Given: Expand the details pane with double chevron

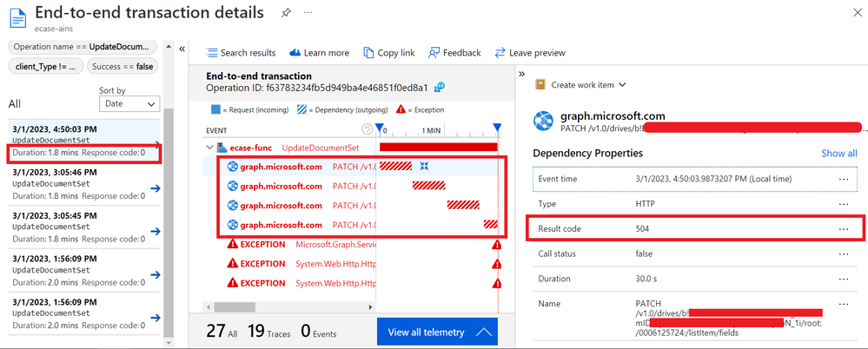Looking at the screenshot, I should tap(521, 74).
